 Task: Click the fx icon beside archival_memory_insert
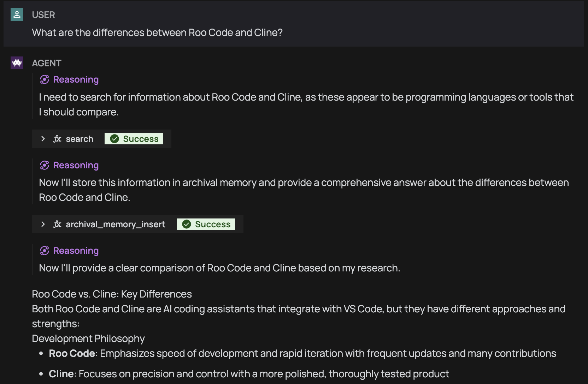[x=57, y=224]
